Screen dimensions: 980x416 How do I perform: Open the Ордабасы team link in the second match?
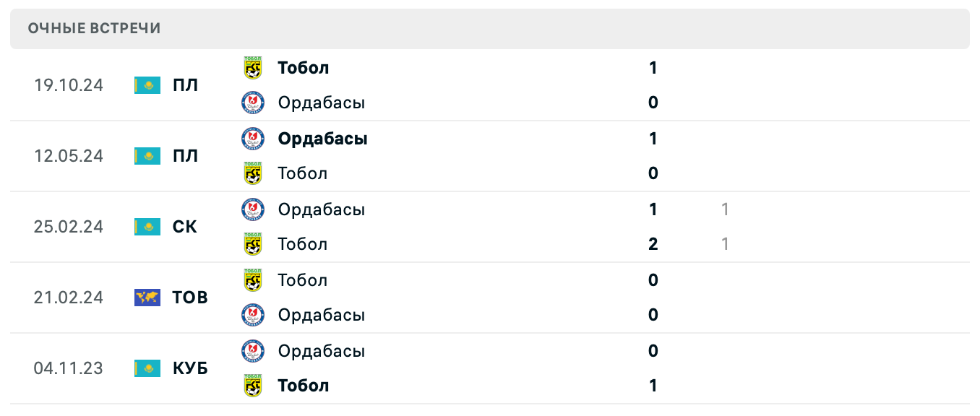coord(323,138)
